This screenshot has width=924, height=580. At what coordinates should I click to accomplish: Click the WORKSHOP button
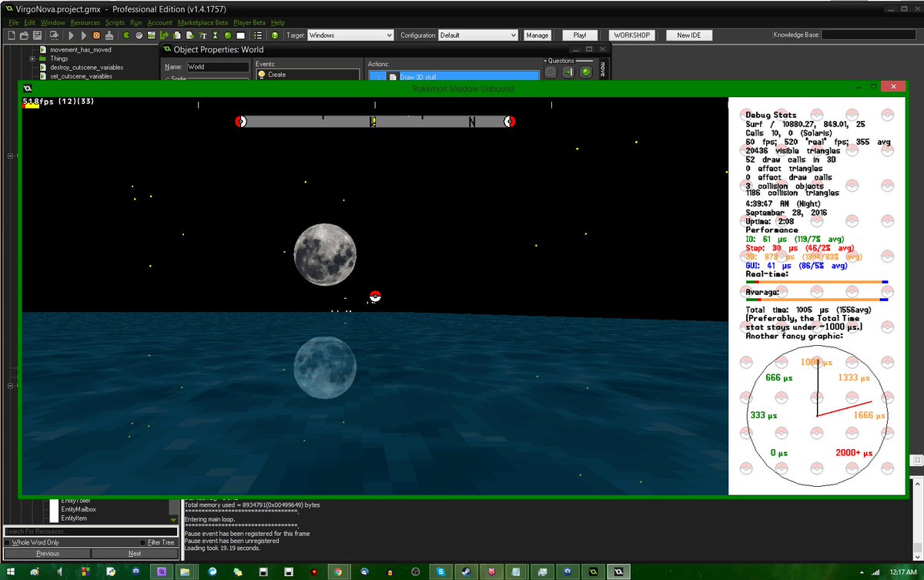[x=631, y=35]
